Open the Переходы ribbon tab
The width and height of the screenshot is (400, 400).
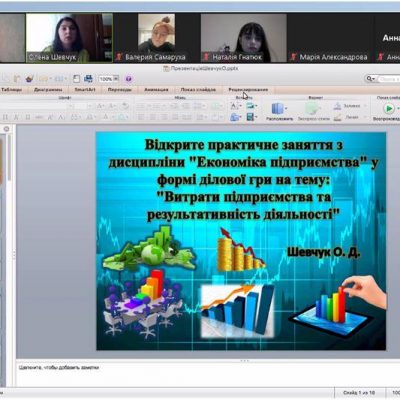120,90
